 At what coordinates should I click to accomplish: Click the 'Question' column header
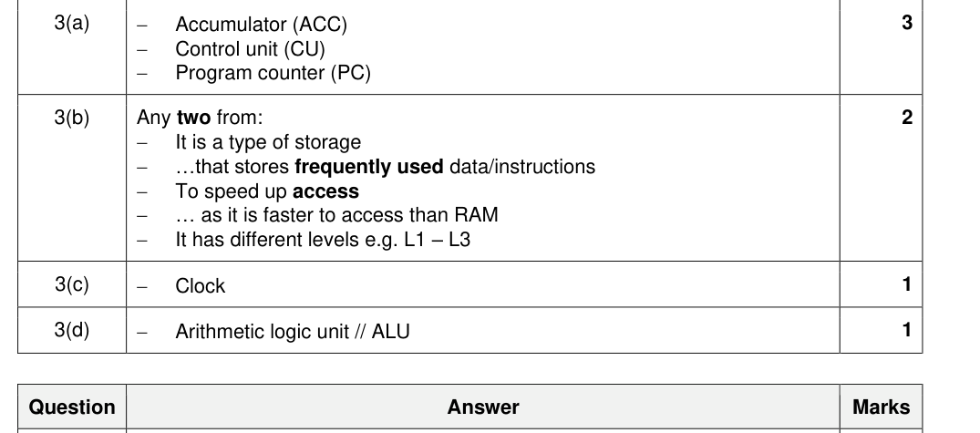pyautogui.click(x=72, y=407)
